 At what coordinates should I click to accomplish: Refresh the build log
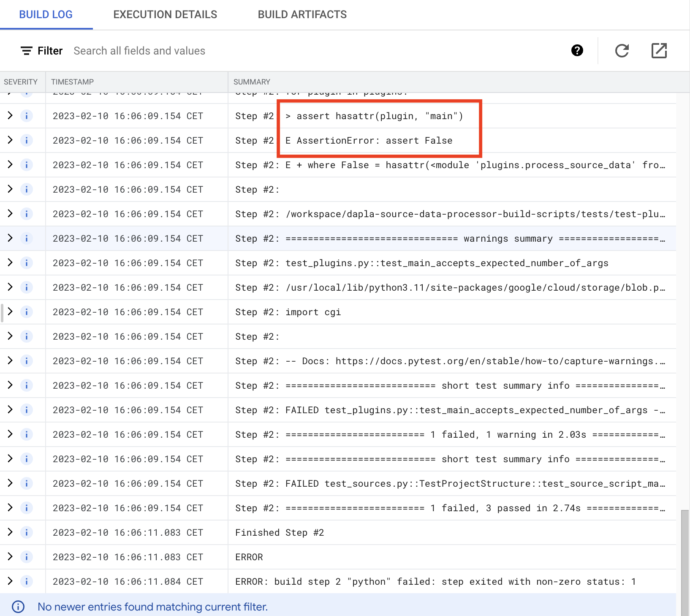622,51
